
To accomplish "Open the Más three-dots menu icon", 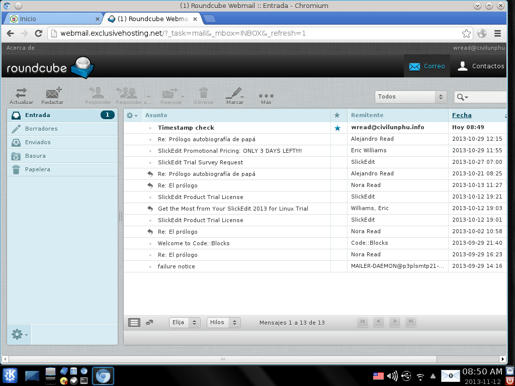I will coord(266,96).
